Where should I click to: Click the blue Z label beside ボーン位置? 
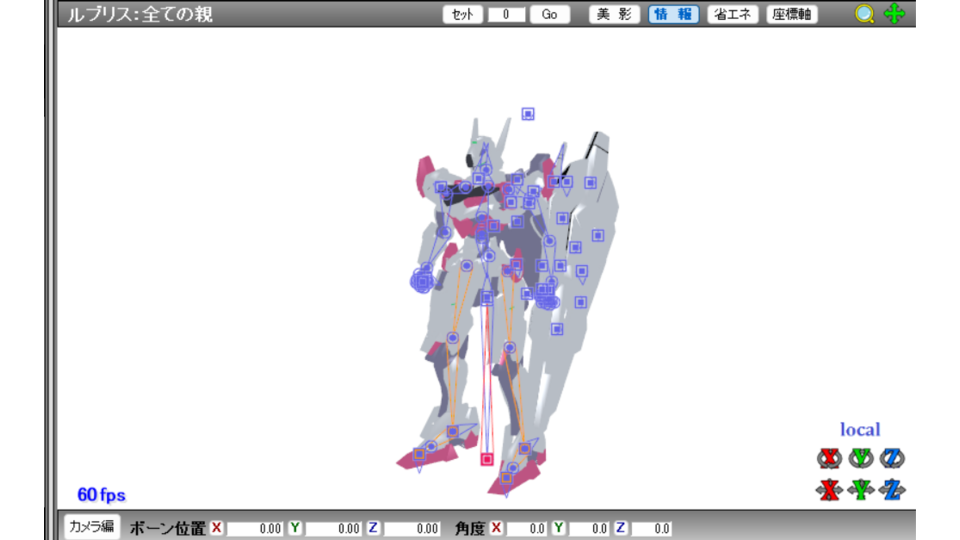pos(373,528)
